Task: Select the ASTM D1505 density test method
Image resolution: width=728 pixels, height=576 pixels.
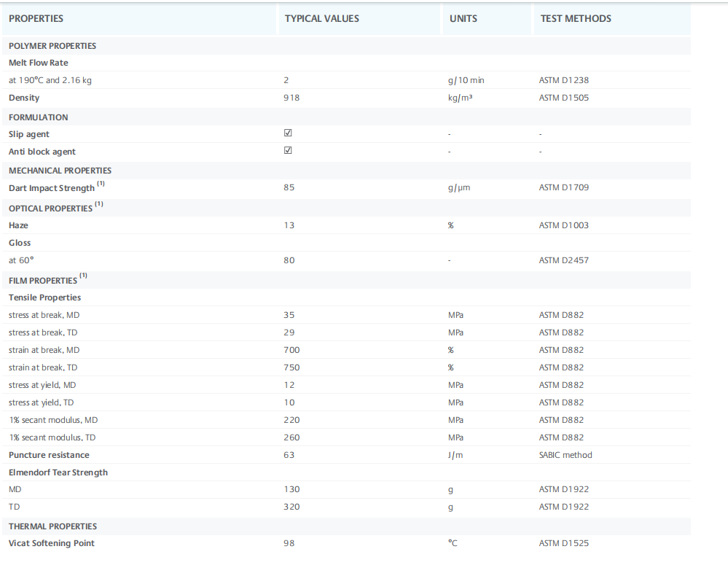Action: tap(563, 98)
